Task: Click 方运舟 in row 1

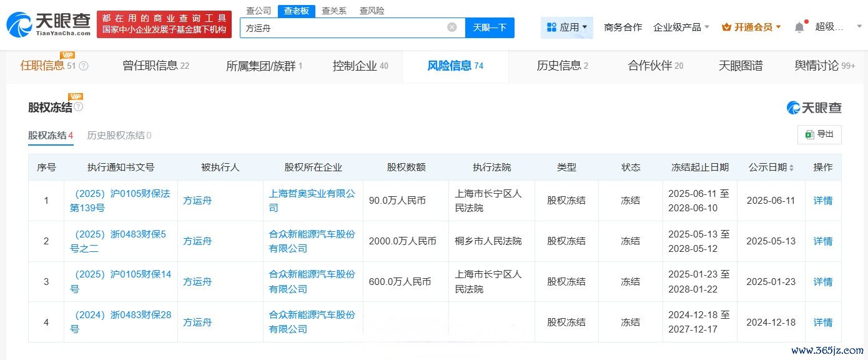Action: pyautogui.click(x=197, y=201)
